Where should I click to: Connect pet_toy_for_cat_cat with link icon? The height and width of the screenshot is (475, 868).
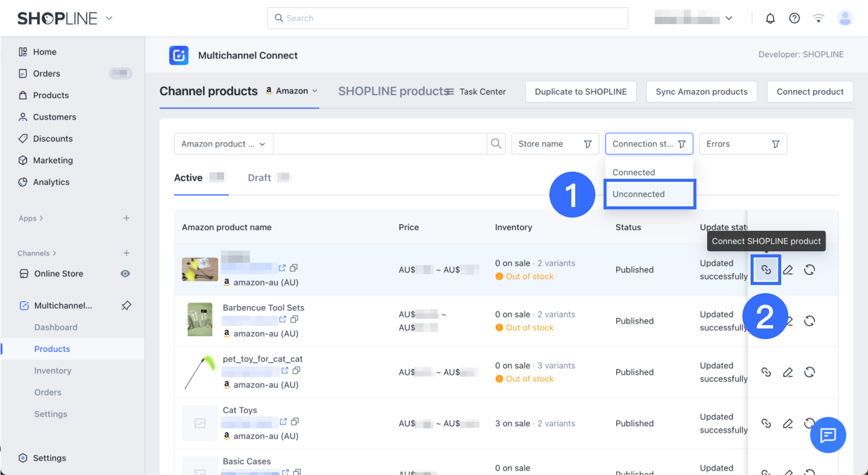tap(766, 372)
